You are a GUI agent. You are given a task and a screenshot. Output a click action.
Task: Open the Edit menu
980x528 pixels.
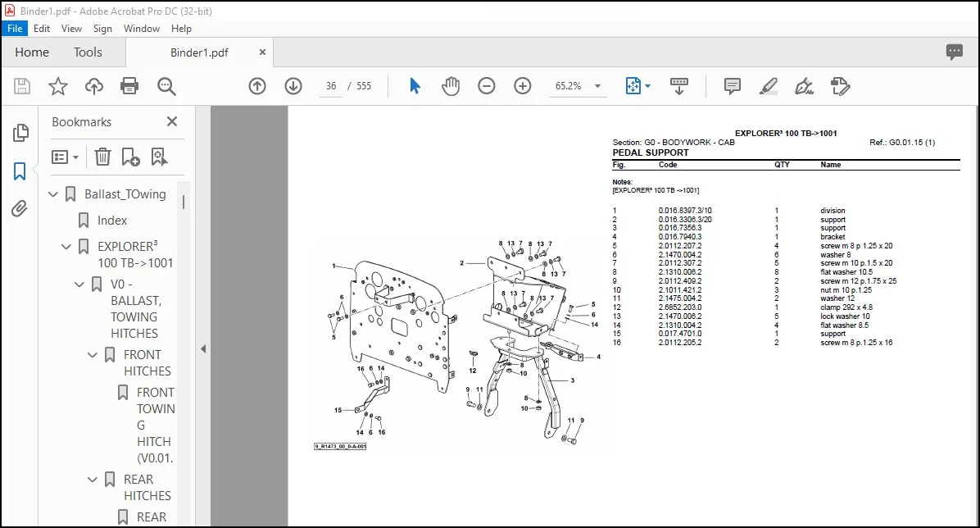coord(42,28)
